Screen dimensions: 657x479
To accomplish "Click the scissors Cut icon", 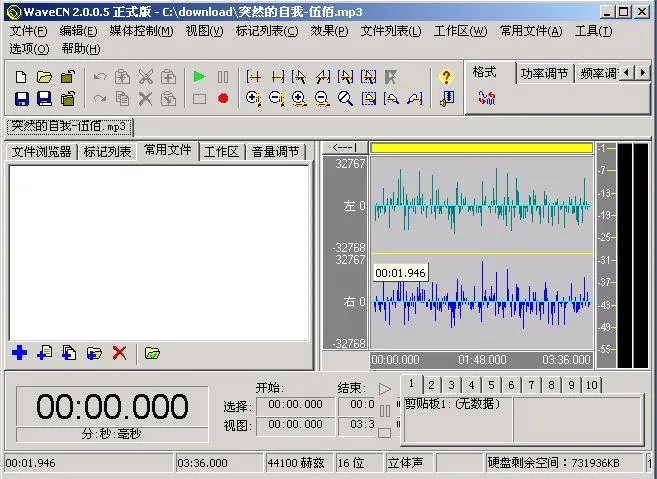I will [145, 77].
